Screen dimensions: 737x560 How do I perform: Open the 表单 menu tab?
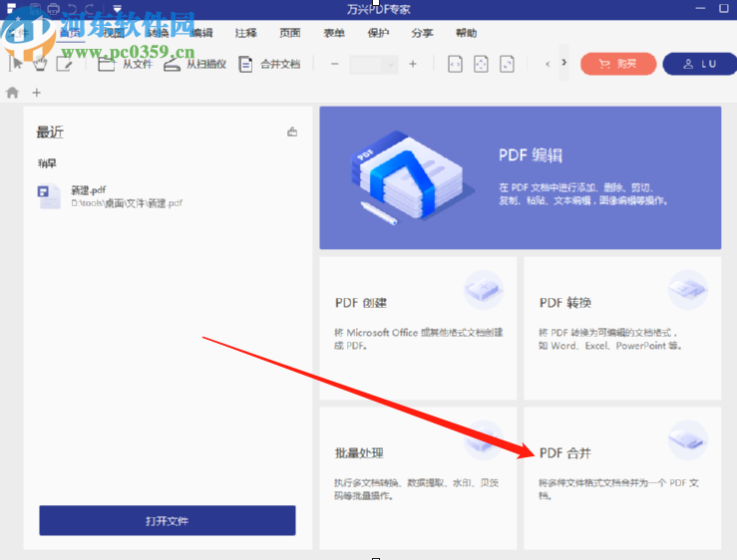[x=334, y=33]
